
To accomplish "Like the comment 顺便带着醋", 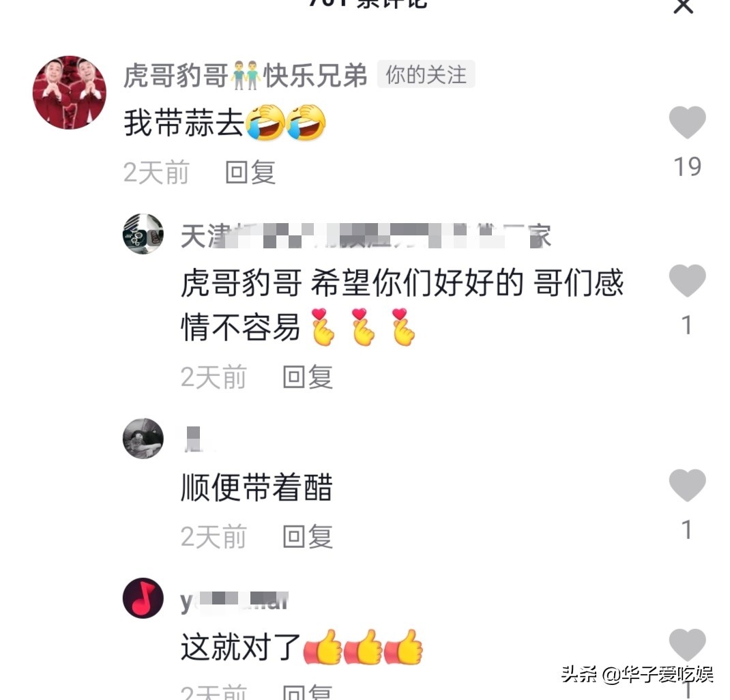I will 687,486.
